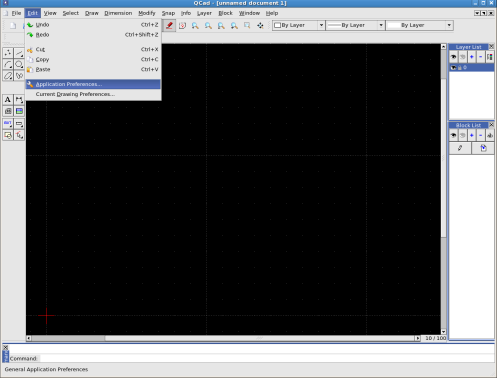Click the New document icon
This screenshot has height=378, width=497.
coord(13,25)
